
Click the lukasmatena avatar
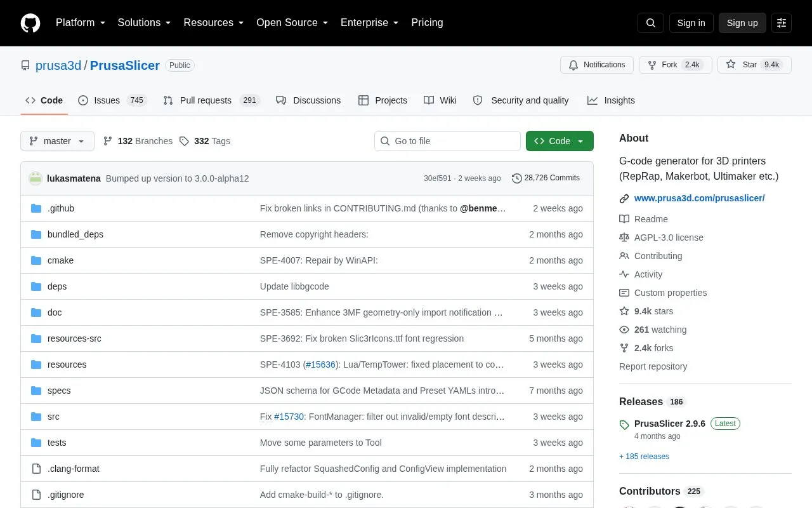[x=36, y=178]
